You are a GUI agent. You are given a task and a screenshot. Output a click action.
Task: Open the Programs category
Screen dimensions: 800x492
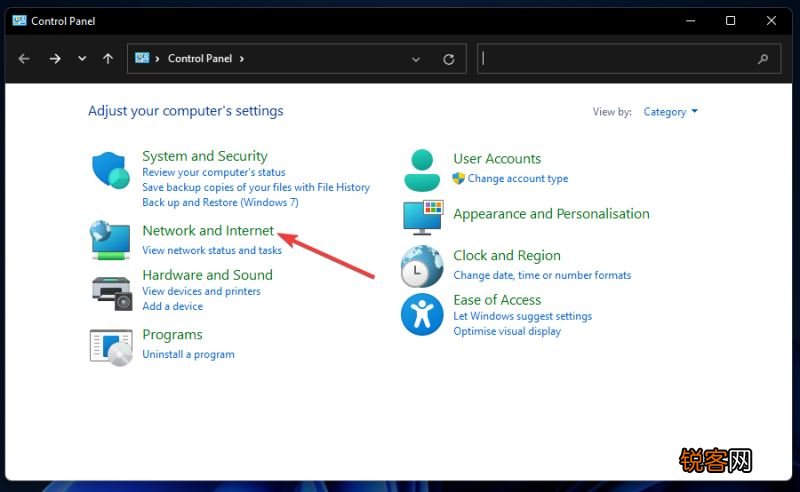[x=172, y=335]
